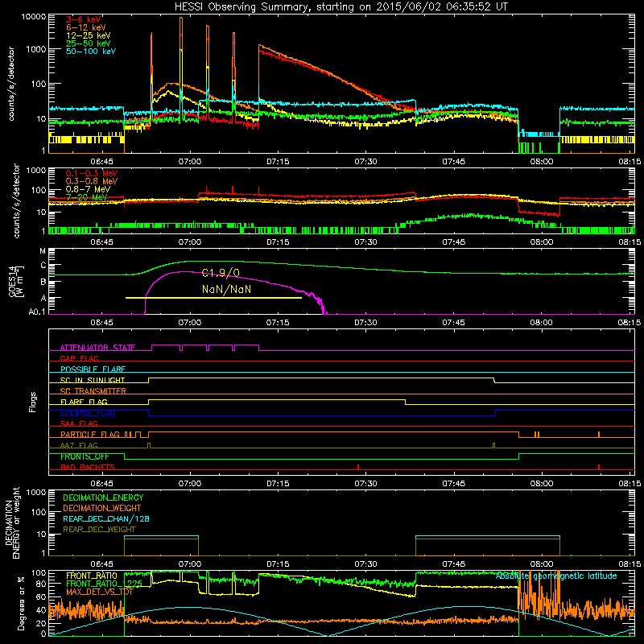The width and height of the screenshot is (644, 644).
Task: Click the Absolute geomagnetic latitude label
Action: tap(556, 576)
